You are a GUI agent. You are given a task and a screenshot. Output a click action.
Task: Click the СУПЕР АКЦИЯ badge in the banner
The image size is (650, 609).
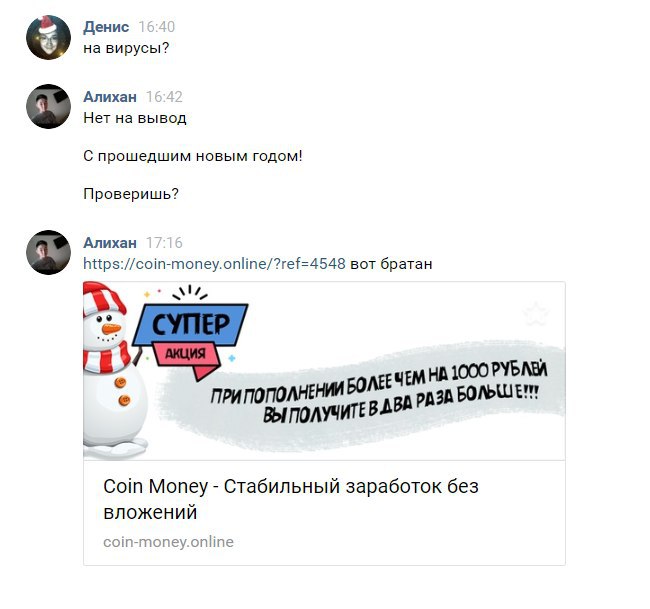pyautogui.click(x=191, y=339)
